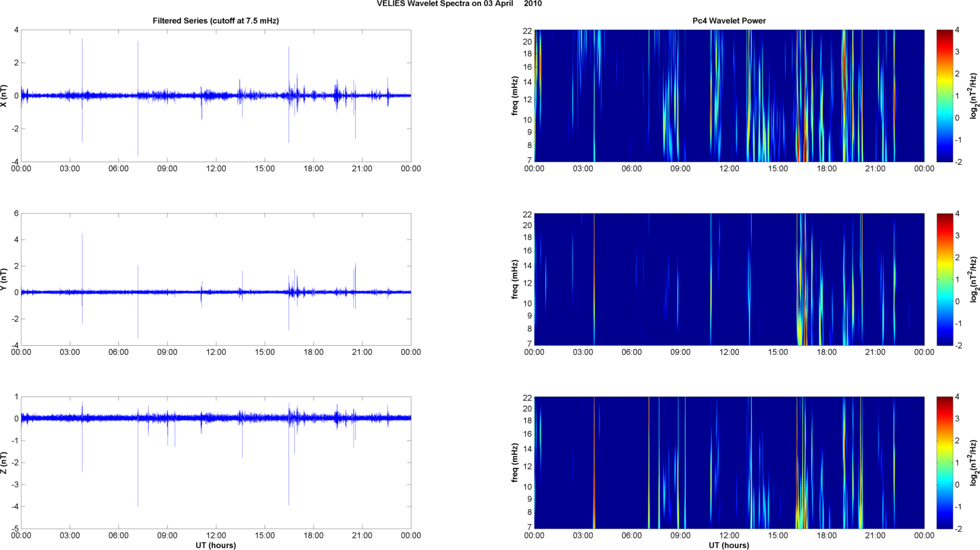Click the bottom-right wavelet power spectrogram
This screenshot has height=550, width=980.
tap(729, 463)
